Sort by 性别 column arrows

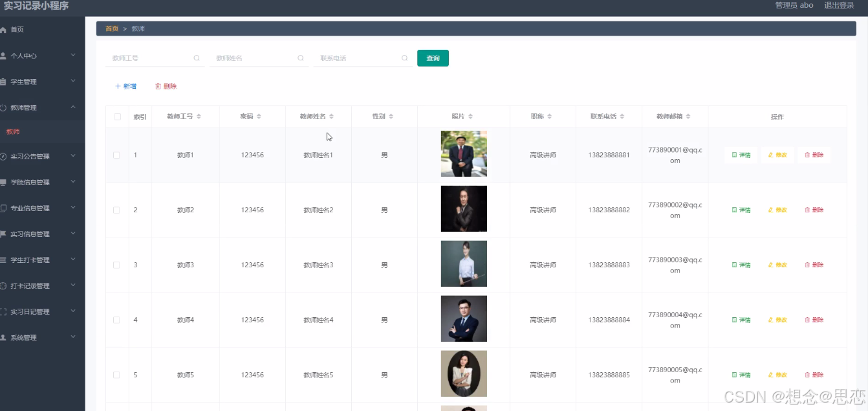click(x=391, y=117)
